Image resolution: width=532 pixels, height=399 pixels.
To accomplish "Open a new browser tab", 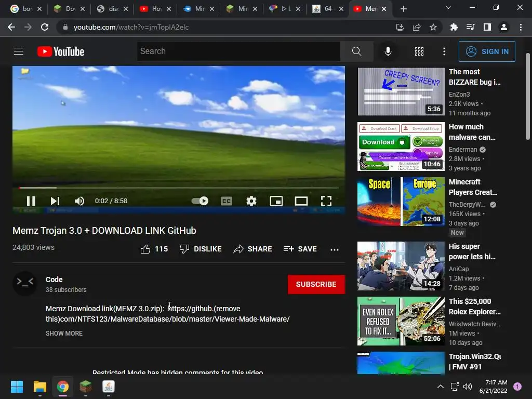I will pos(403,9).
